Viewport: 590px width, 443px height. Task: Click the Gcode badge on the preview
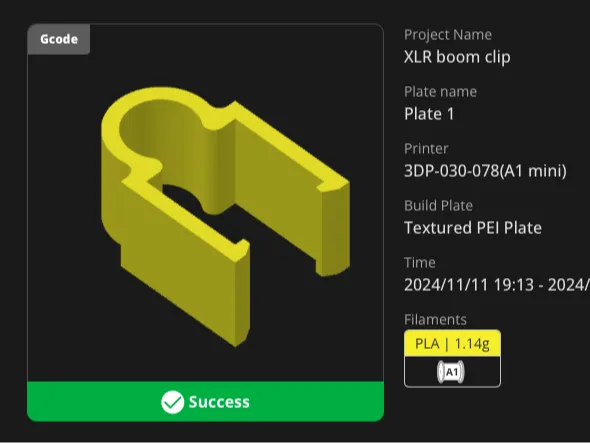coord(59,39)
